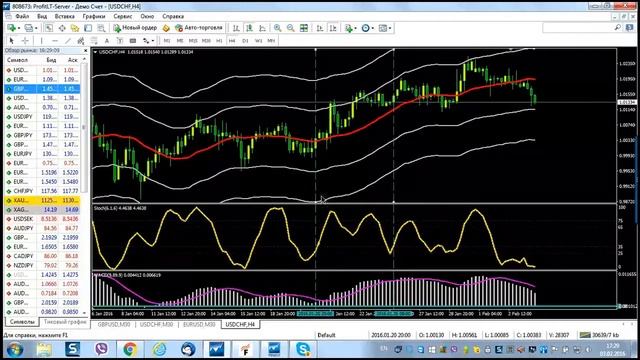Switch to USDCHF,M30 chart tab

click(x=156, y=324)
